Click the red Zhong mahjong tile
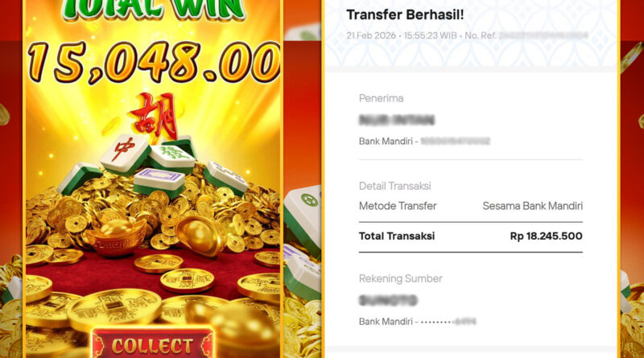The height and width of the screenshot is (358, 644). pyautogui.click(x=125, y=154)
